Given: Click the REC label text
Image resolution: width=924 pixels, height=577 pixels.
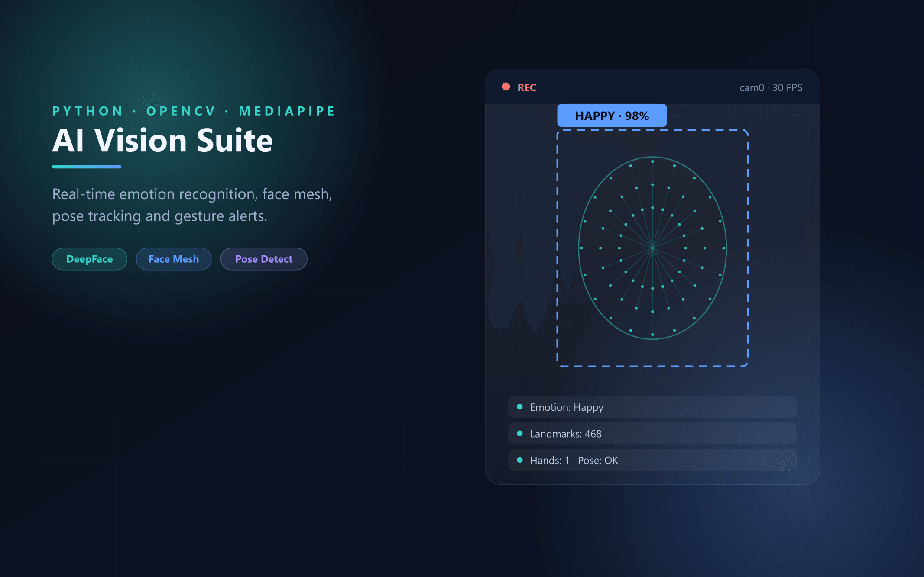Looking at the screenshot, I should [x=527, y=87].
